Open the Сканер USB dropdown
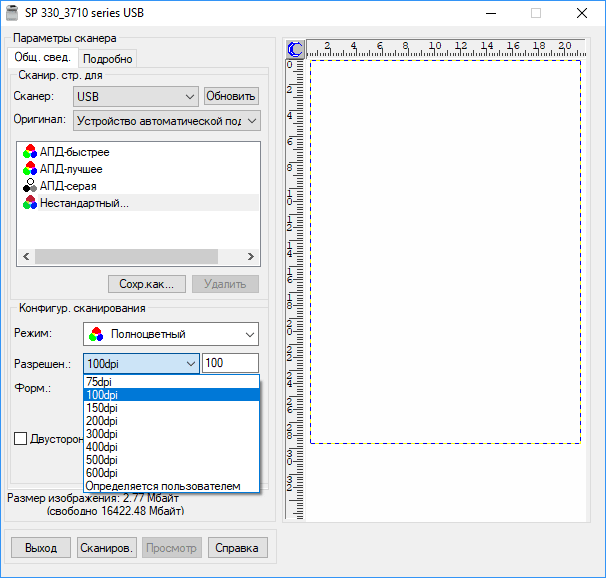Viewport: 606px width, 578px height. [x=136, y=96]
